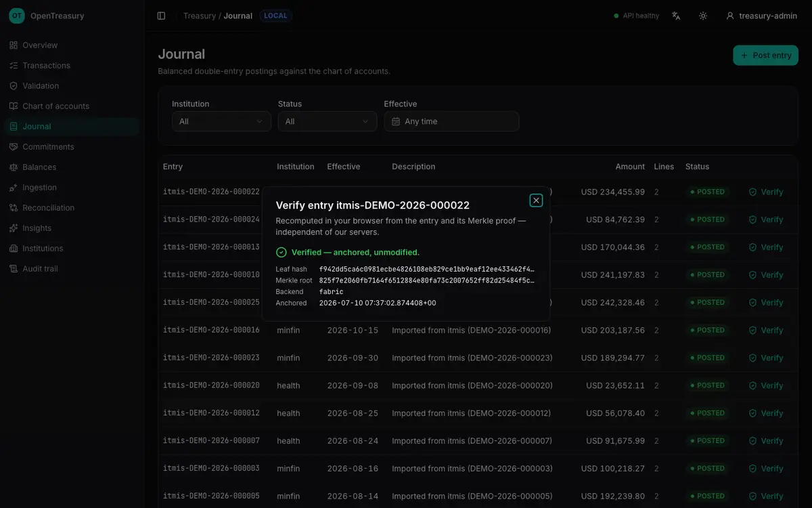Click entry ID itmis-DEMO-2026-000013
812x508 pixels.
(211, 247)
